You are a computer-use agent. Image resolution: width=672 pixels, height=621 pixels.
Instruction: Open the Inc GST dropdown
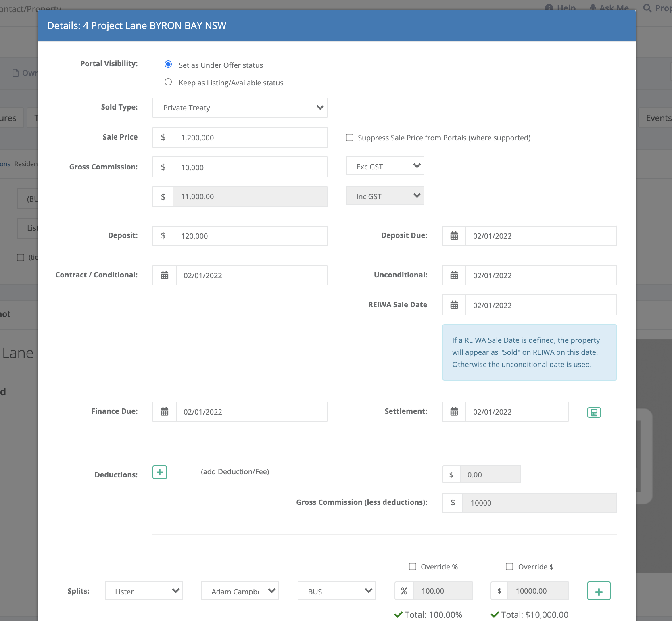(x=385, y=196)
